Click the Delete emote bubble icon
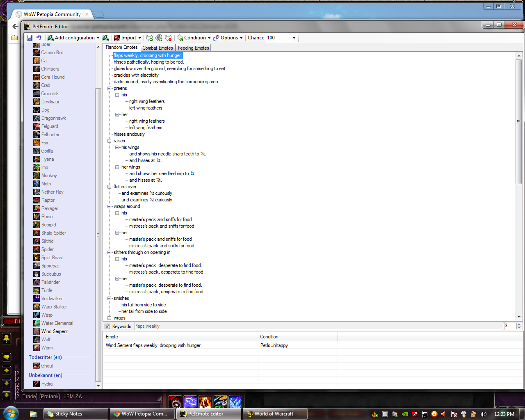Screen dimensions: 525x420 [168, 38]
